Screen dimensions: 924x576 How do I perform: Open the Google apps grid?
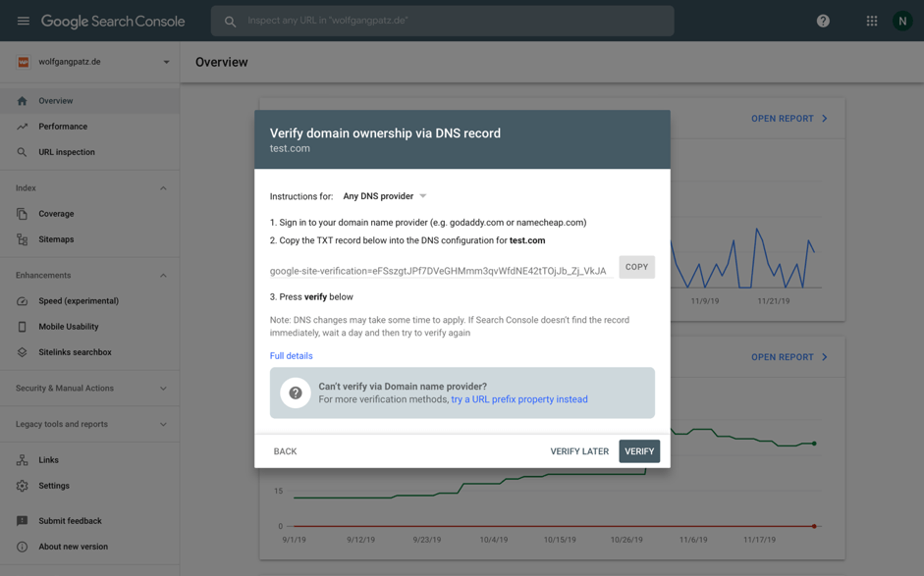point(872,22)
